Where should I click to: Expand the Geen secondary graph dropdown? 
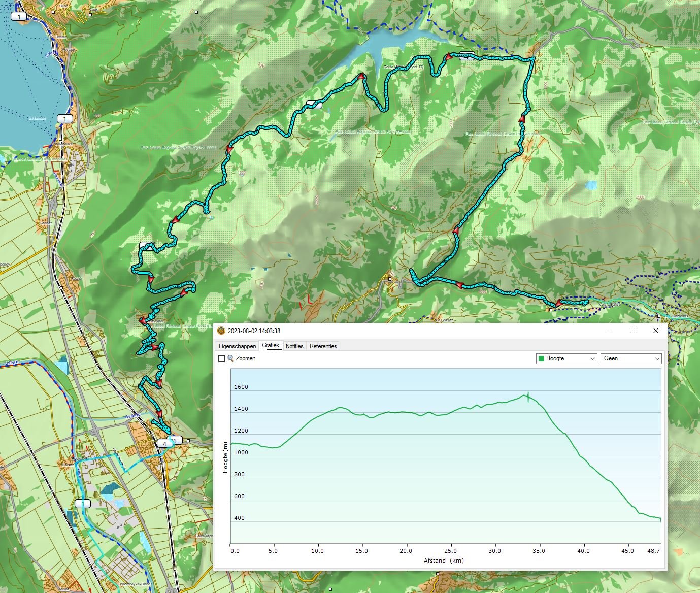pos(657,358)
